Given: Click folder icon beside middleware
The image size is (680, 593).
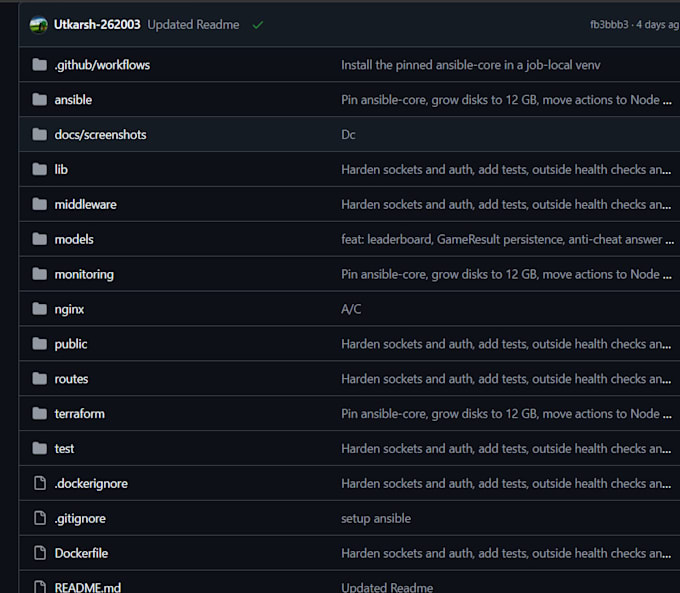Looking at the screenshot, I should 39,204.
